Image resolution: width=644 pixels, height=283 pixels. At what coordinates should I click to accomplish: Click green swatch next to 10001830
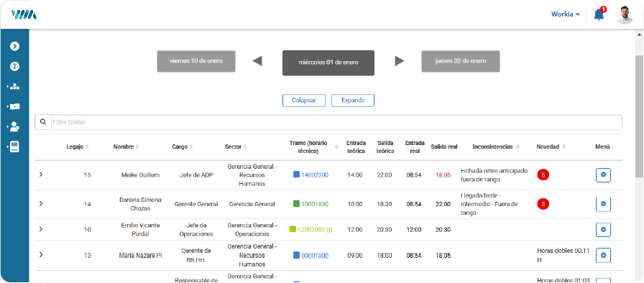pos(296,203)
